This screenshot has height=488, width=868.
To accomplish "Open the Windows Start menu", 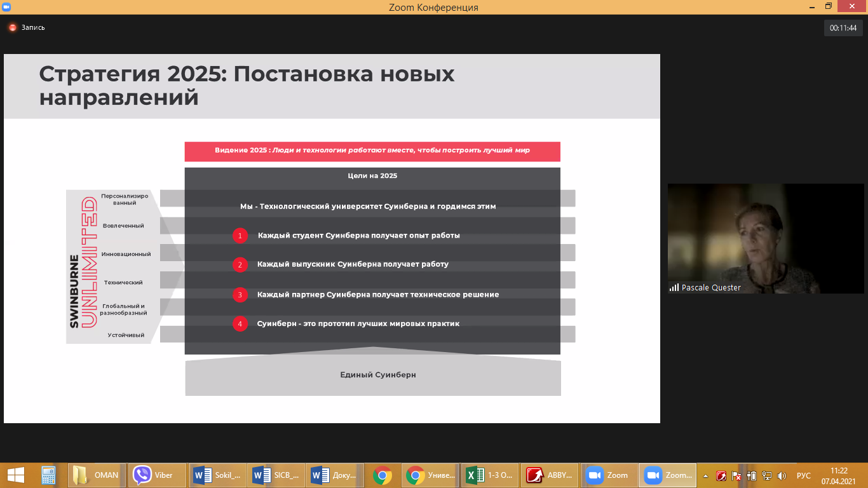I will coord(15,475).
